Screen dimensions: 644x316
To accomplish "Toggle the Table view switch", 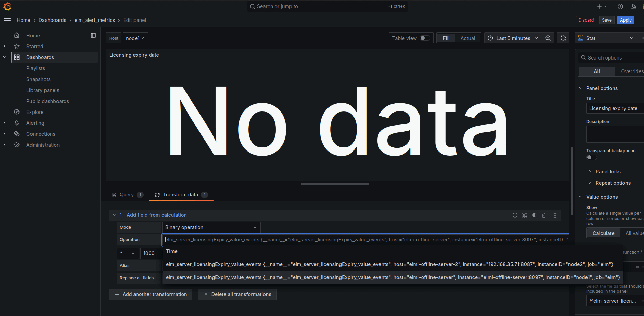I will [425, 38].
